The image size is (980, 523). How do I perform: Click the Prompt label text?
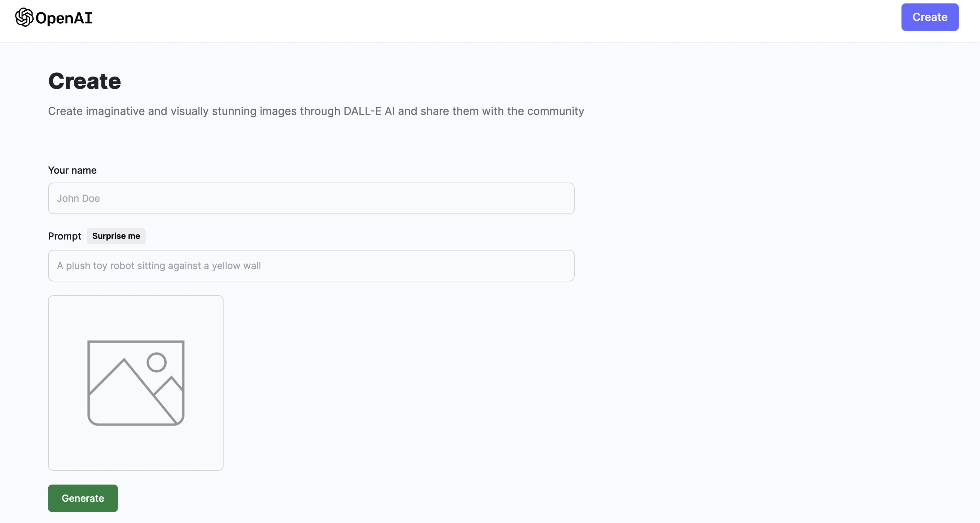click(65, 236)
